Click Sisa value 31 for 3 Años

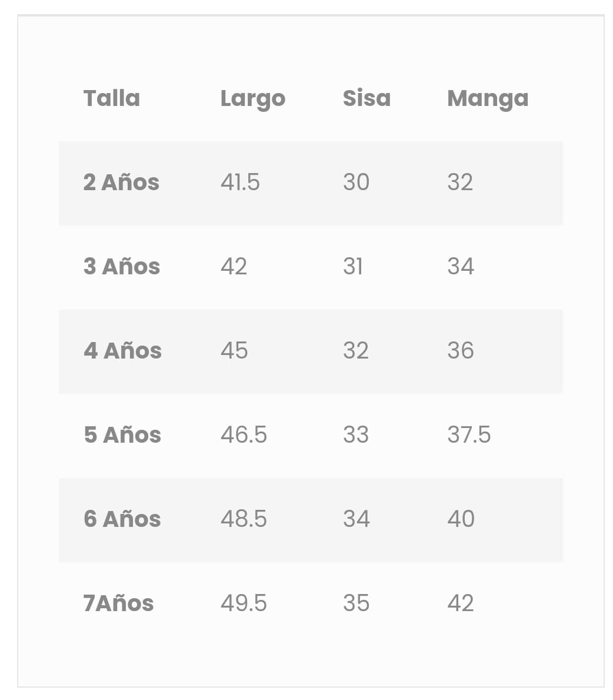[x=353, y=267]
